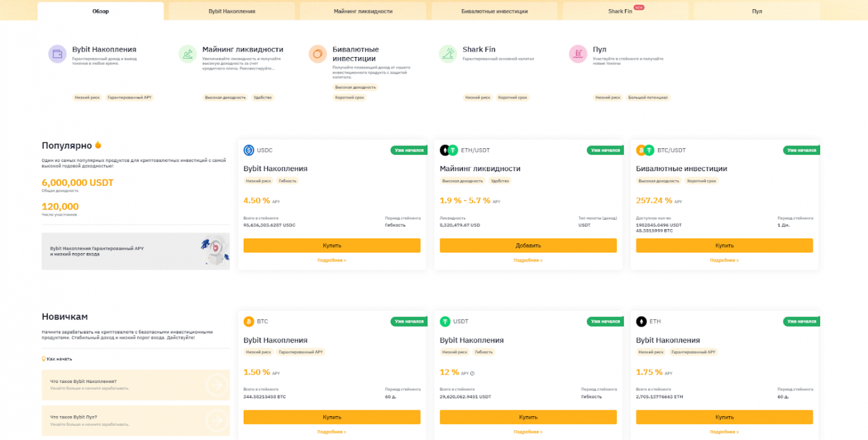Click the Bybit Накопления wallet icon

point(58,54)
